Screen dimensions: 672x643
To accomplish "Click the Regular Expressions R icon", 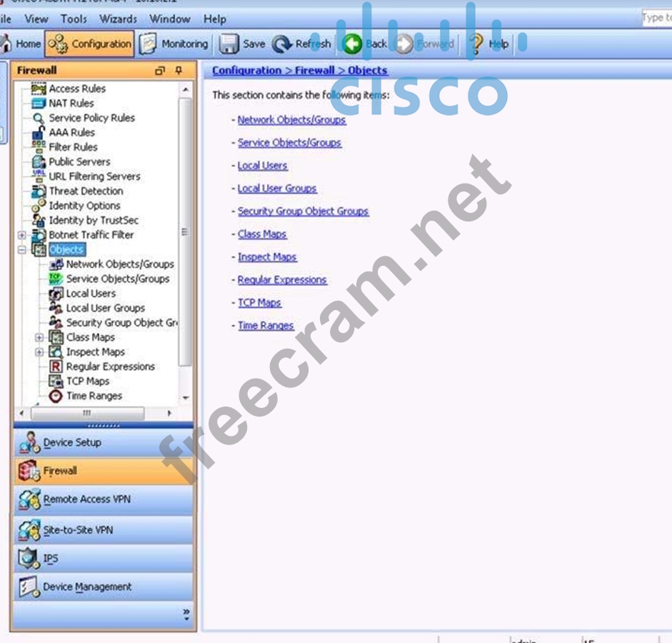I will pyautogui.click(x=56, y=367).
